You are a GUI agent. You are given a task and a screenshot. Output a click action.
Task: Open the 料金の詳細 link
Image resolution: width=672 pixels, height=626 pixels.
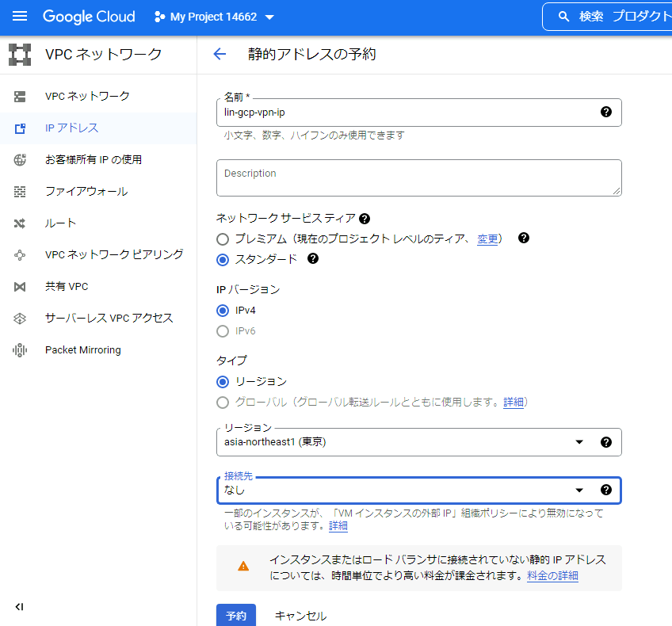tap(552, 576)
